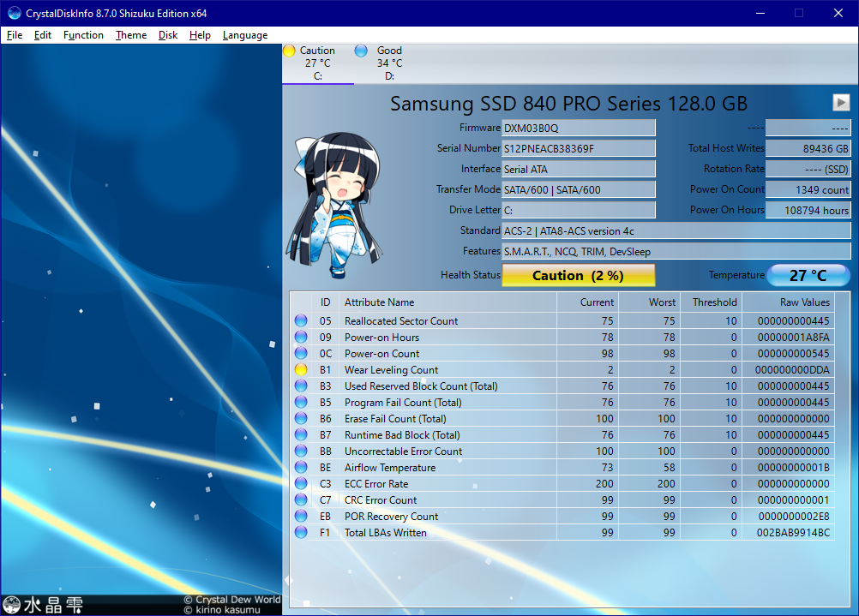This screenshot has height=616, width=859.
Task: Click yellow orb for Wear Leveling Count
Action: [301, 369]
